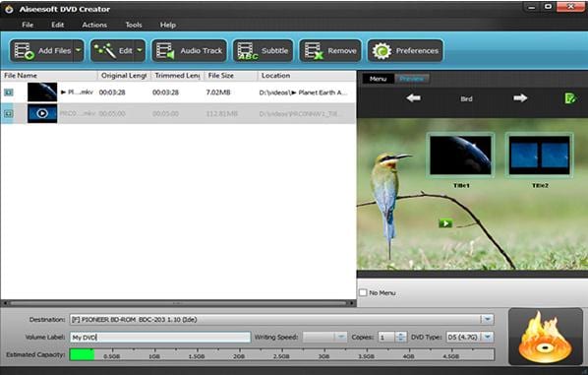Open the Actions menu
This screenshot has height=375, width=588.
[94, 25]
